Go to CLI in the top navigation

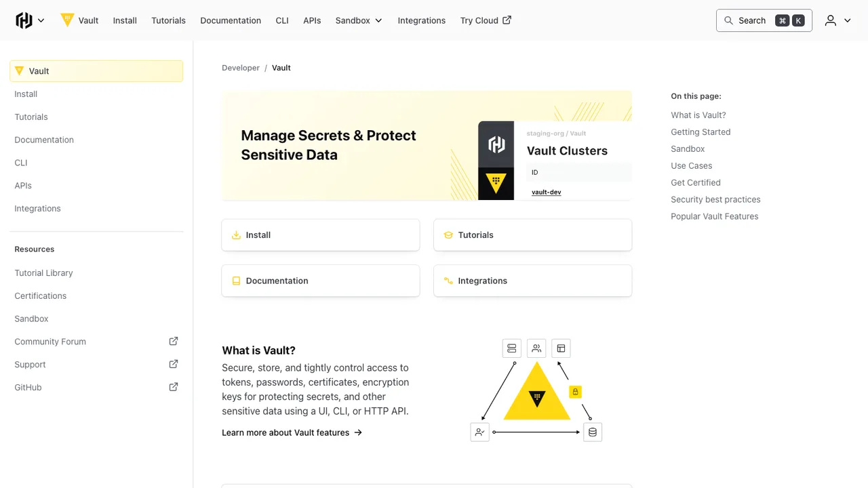click(x=282, y=20)
